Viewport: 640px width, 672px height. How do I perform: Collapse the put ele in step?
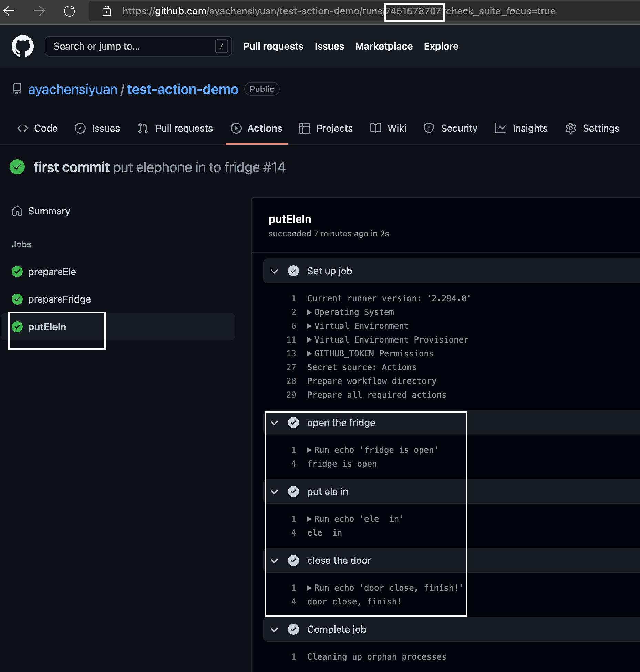coord(274,492)
